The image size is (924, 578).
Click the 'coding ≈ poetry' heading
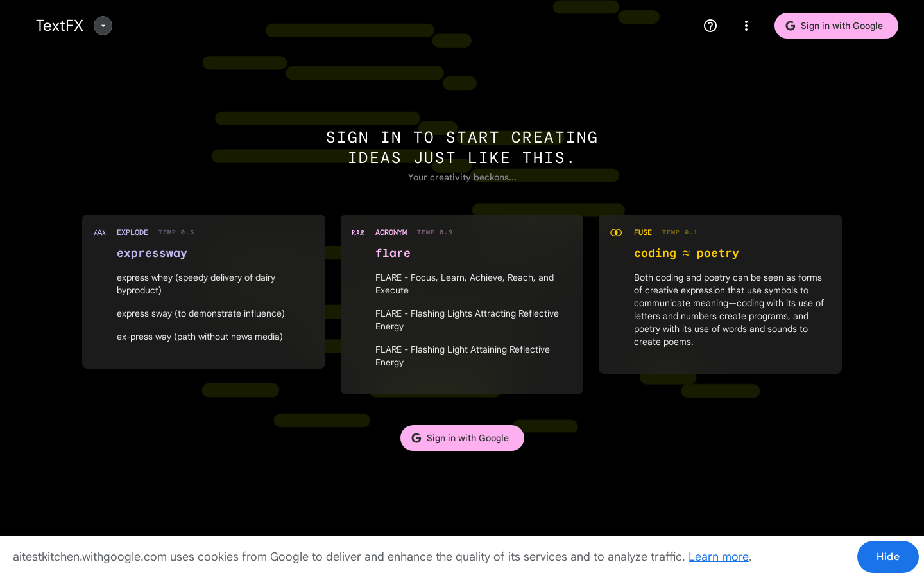[x=686, y=253]
